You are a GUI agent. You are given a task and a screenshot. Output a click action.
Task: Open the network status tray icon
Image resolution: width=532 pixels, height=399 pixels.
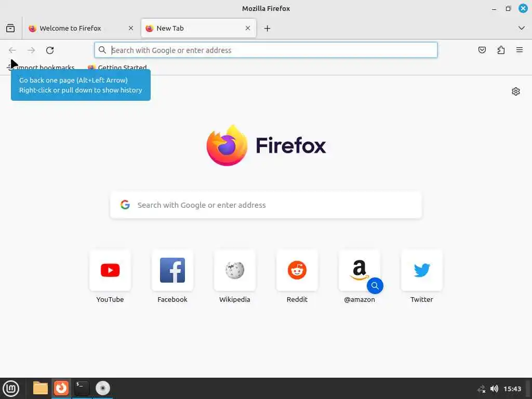tap(482, 389)
